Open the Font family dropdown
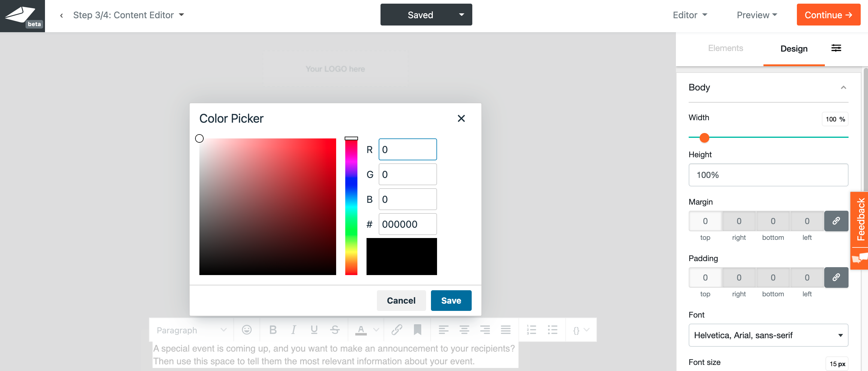The image size is (868, 371). tap(768, 335)
